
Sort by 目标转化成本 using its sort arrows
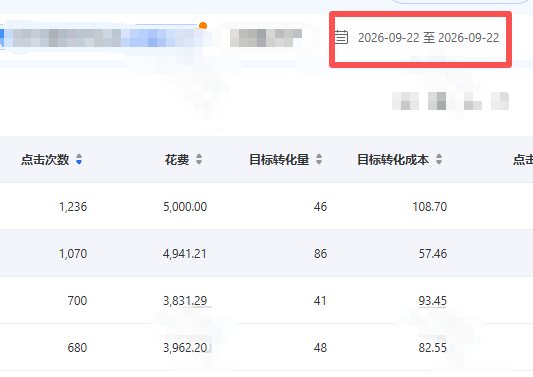(x=439, y=159)
